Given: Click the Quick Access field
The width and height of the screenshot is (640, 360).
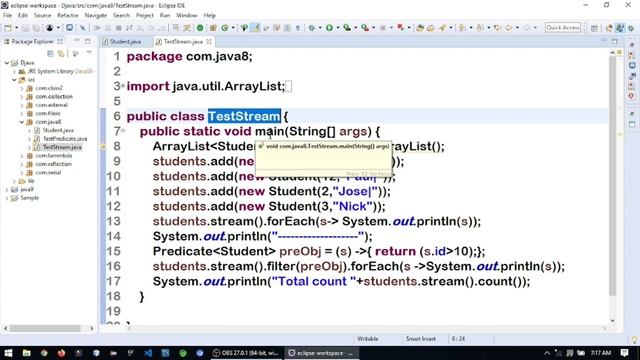Looking at the screenshot, I should click(x=563, y=28).
